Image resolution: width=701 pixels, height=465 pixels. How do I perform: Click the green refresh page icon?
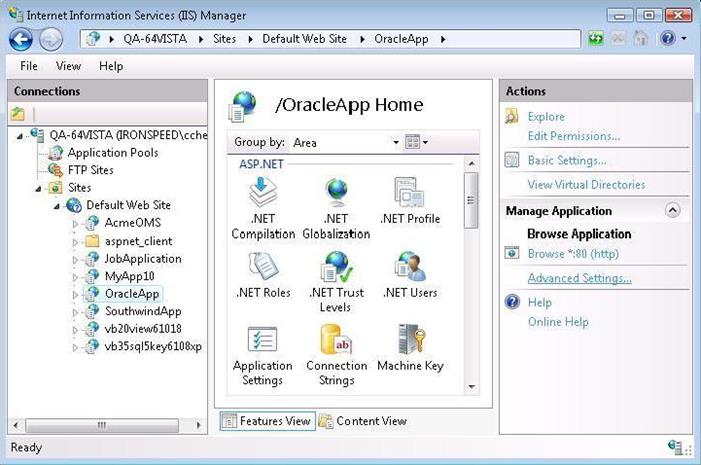[x=596, y=38]
